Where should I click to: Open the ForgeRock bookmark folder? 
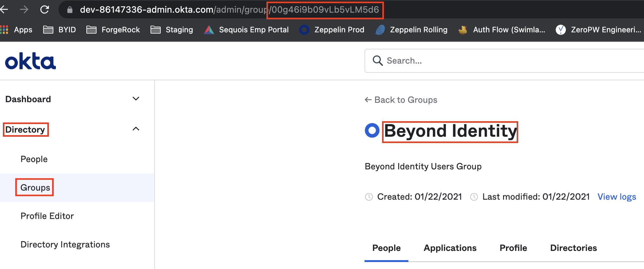(x=113, y=30)
